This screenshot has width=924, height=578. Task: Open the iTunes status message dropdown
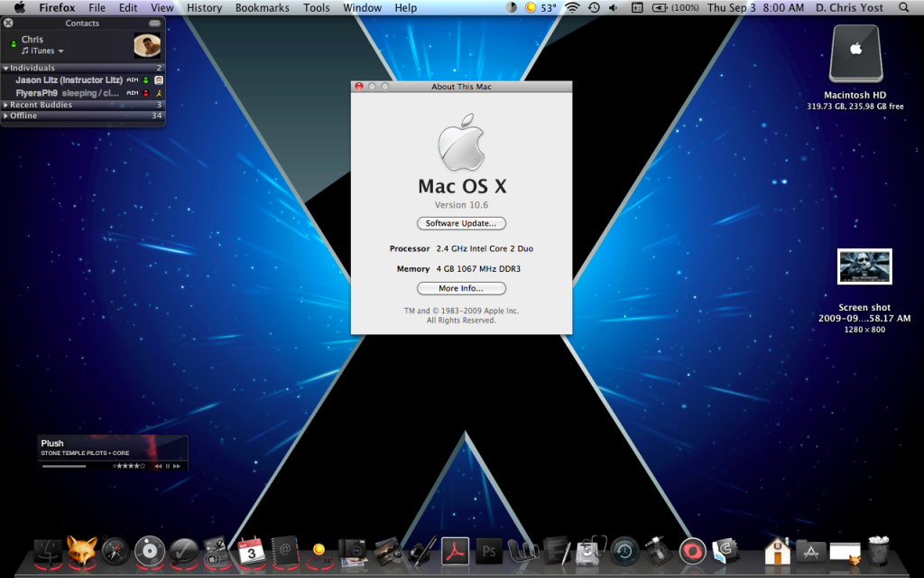(42, 51)
